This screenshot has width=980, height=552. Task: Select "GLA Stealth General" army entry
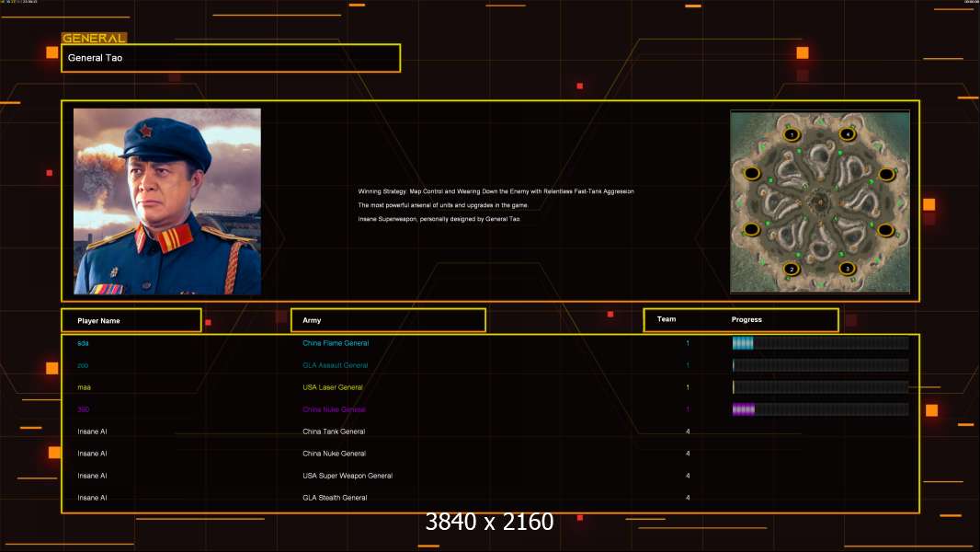pyautogui.click(x=335, y=499)
